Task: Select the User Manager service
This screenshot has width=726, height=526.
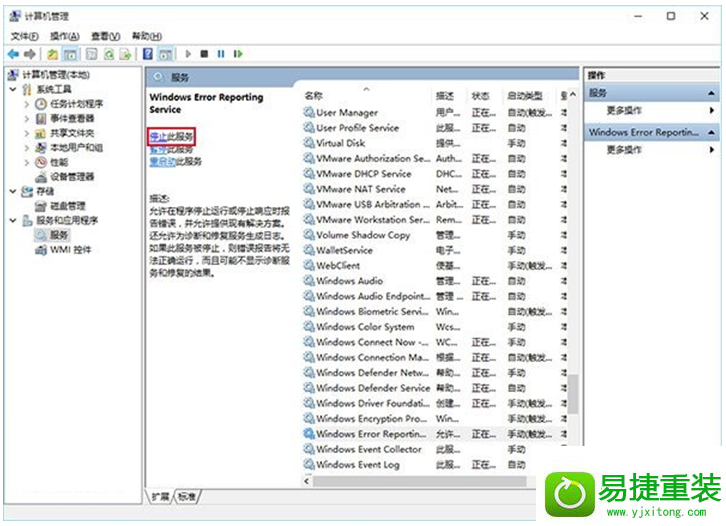Action: tap(434, 113)
